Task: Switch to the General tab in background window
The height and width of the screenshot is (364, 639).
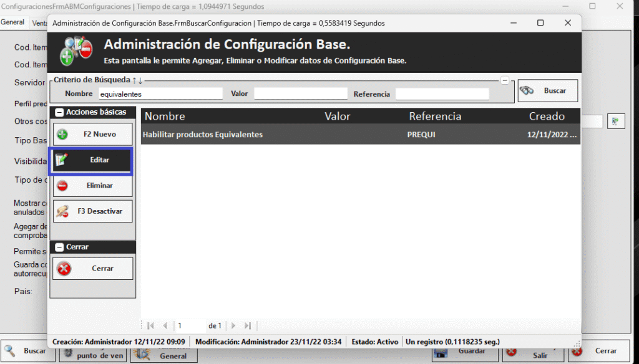Action: [x=12, y=22]
